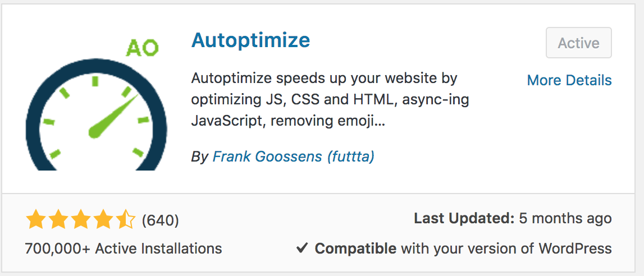Click the Autoptimize description paragraph
The height and width of the screenshot is (276, 644).
(x=330, y=100)
